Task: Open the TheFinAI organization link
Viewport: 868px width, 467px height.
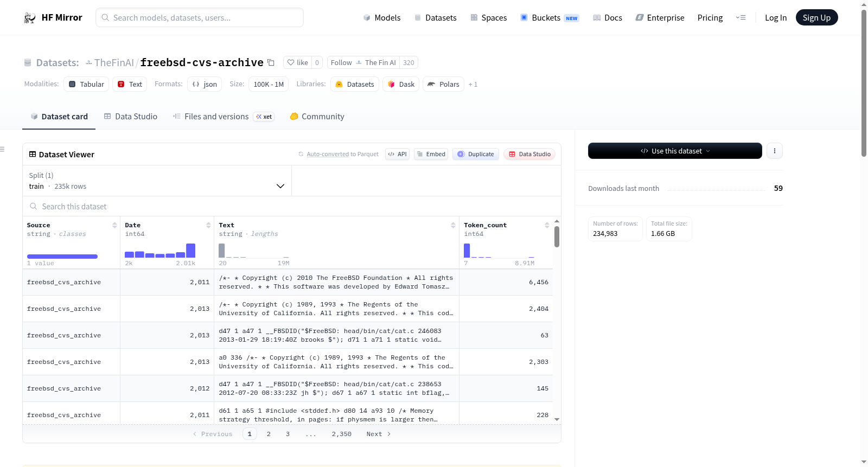Action: coord(114,63)
